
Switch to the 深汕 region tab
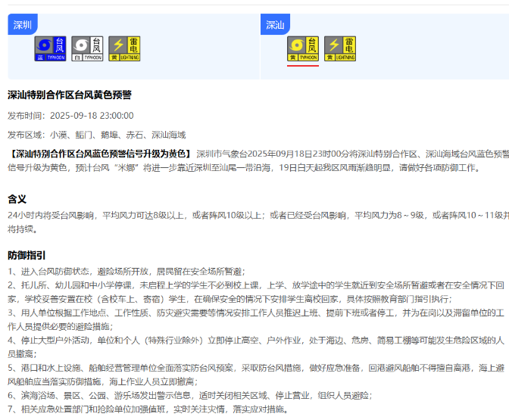275,25
